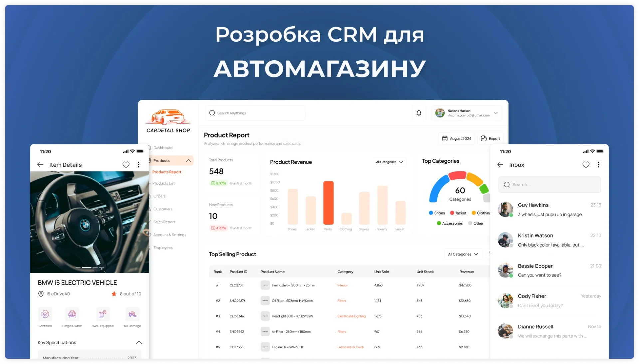Open Top Selling Product All Categories filter
The image size is (639, 364).
click(x=463, y=254)
